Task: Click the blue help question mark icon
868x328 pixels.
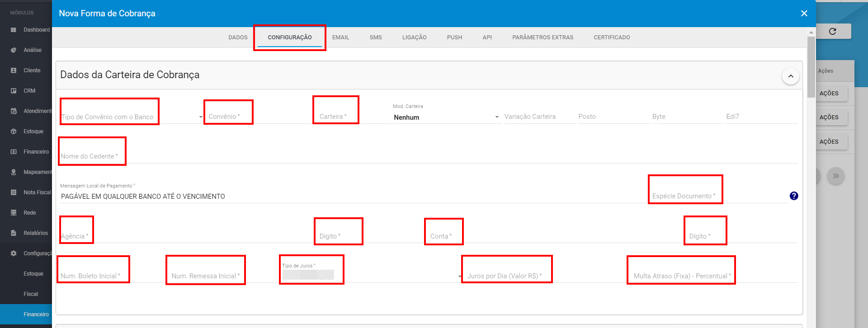Action: coord(794,196)
